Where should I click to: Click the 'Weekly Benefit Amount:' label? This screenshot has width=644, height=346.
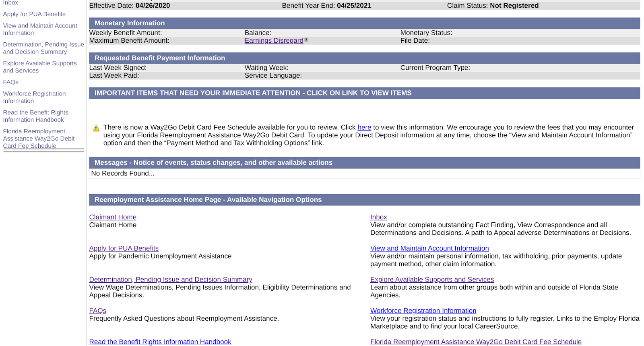click(x=126, y=33)
